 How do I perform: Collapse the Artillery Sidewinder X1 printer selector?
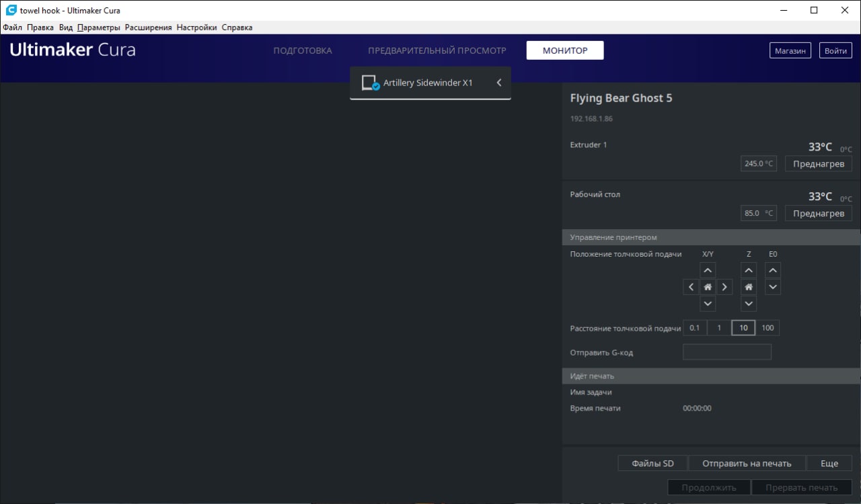[x=499, y=83]
